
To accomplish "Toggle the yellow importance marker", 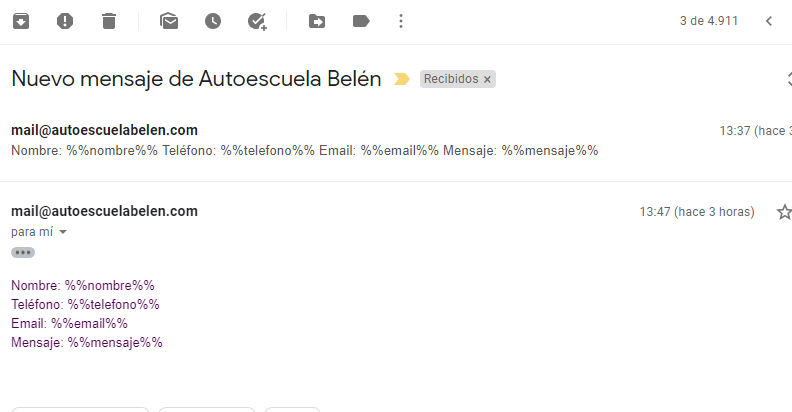I will tap(402, 79).
